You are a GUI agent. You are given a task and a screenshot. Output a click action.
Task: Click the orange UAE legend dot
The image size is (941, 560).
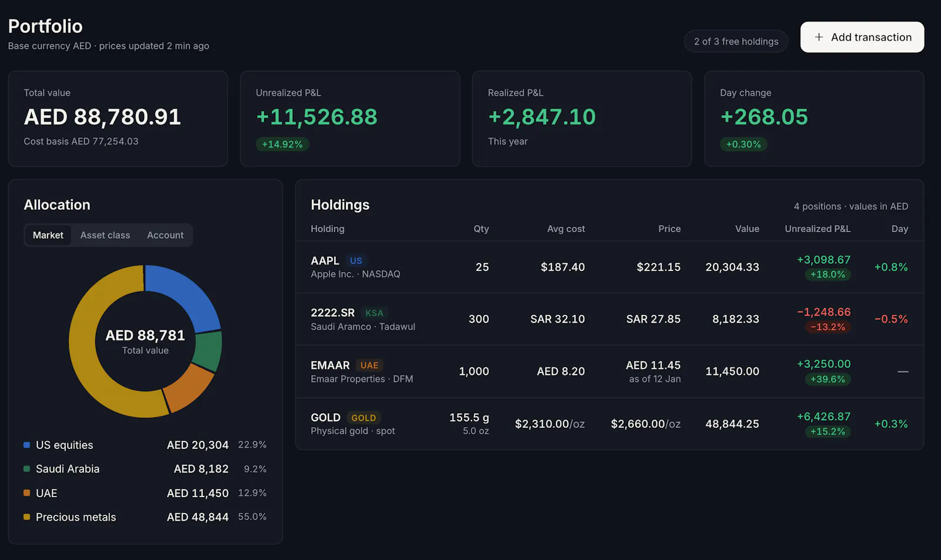pyautogui.click(x=26, y=493)
